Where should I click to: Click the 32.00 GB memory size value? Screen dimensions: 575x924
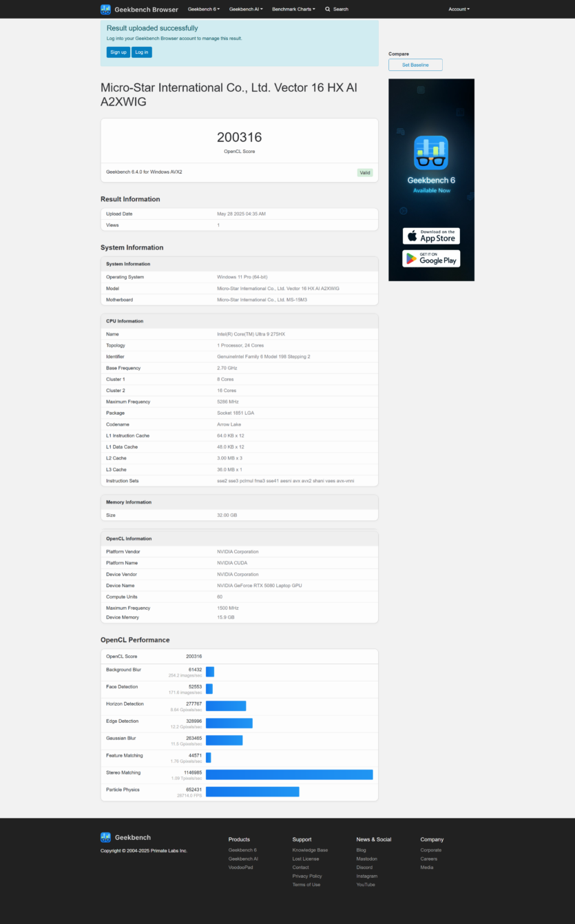[x=227, y=515]
